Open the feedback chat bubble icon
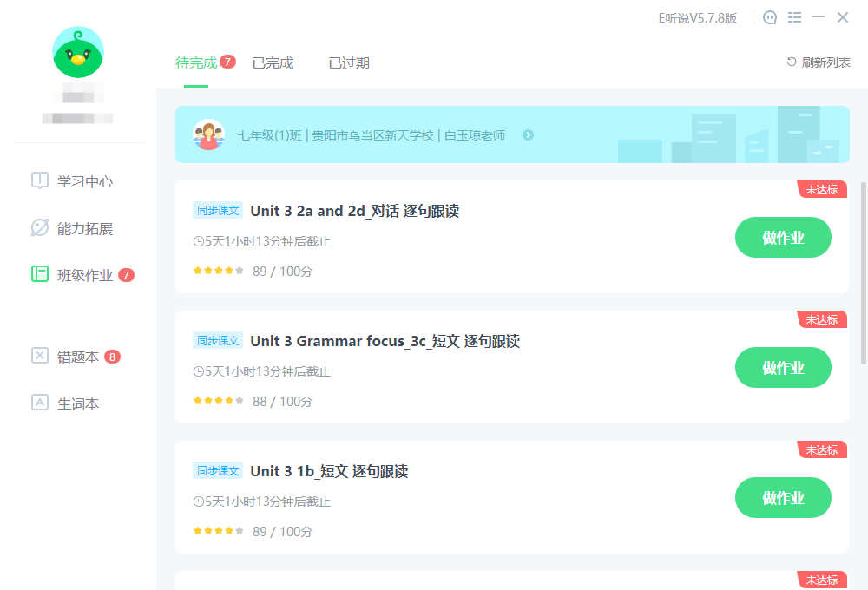Screen dimensions: 868x590 [x=770, y=16]
